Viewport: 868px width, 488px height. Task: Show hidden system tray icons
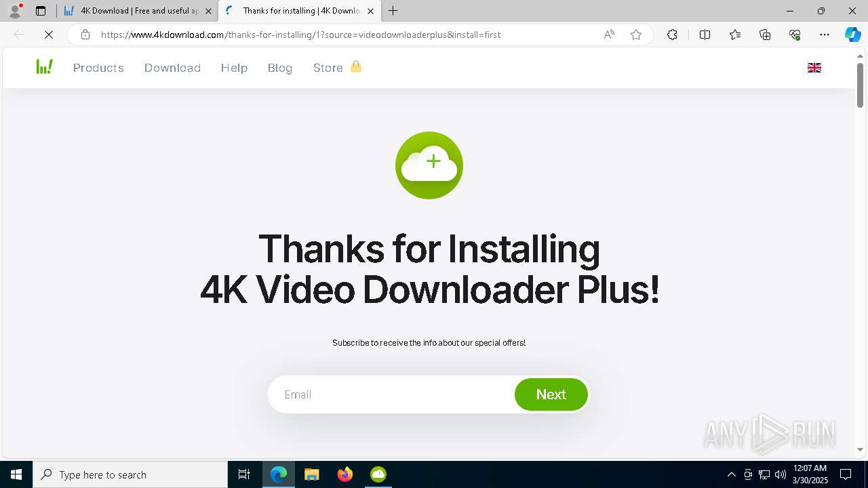(x=731, y=474)
